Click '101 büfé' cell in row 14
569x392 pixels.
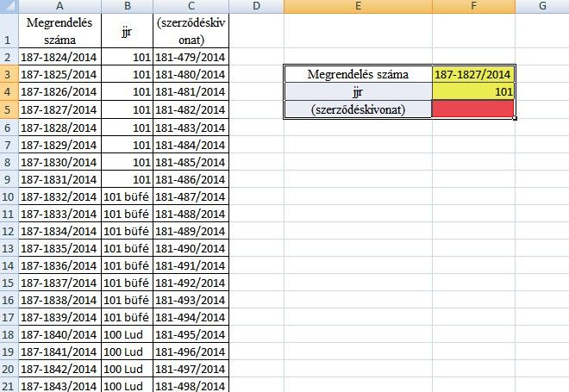coord(127,265)
